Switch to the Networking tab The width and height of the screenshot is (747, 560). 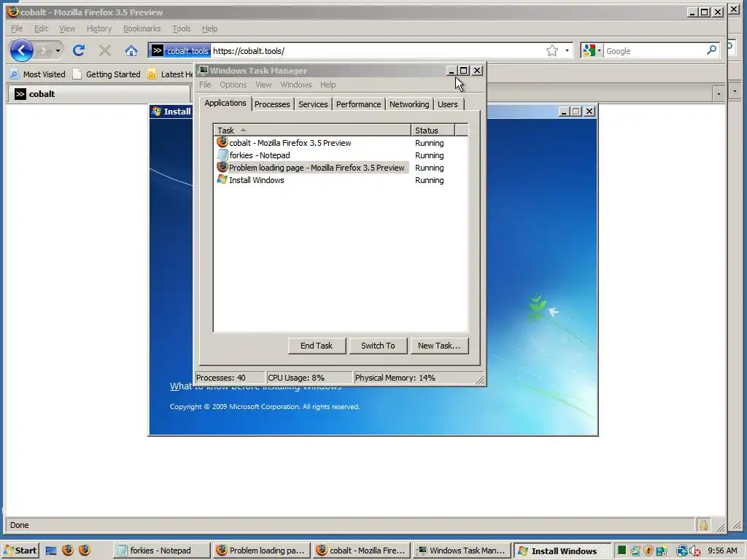tap(409, 104)
